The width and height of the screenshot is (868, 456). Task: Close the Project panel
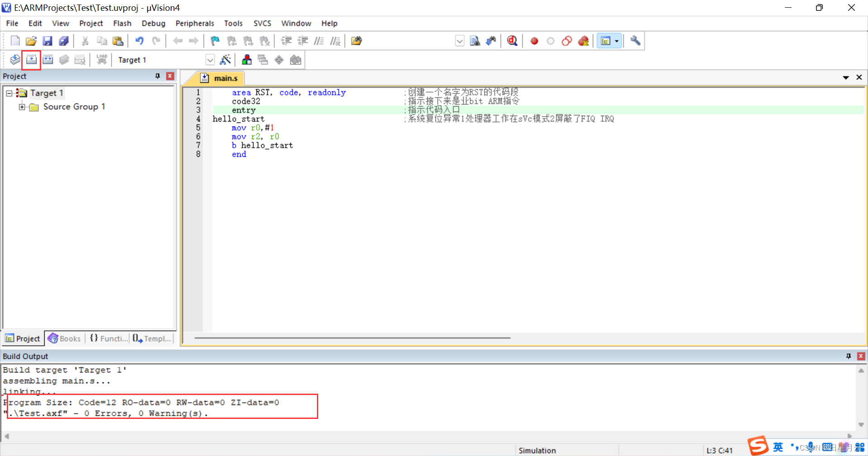click(x=170, y=76)
